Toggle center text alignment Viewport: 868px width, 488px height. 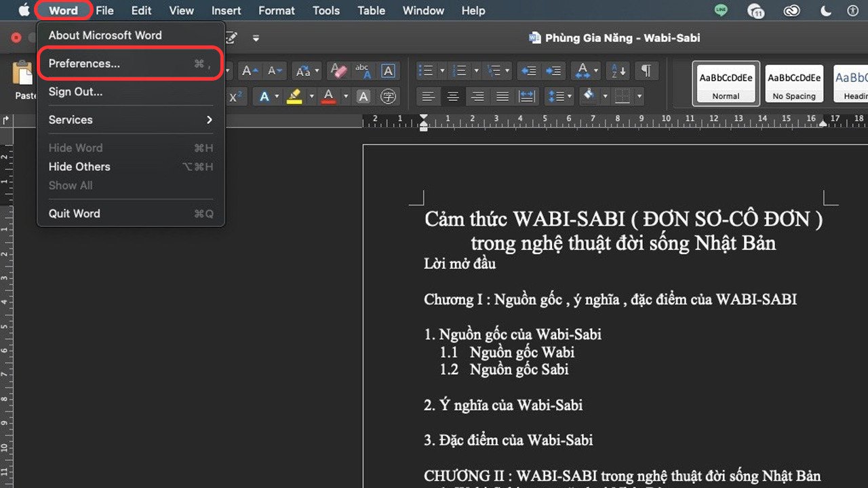452,97
